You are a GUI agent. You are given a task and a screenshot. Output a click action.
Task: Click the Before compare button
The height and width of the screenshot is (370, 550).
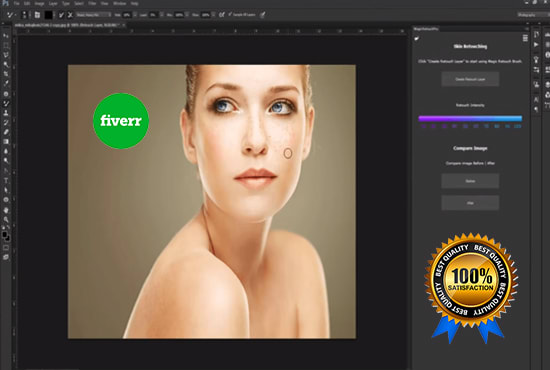(x=470, y=181)
